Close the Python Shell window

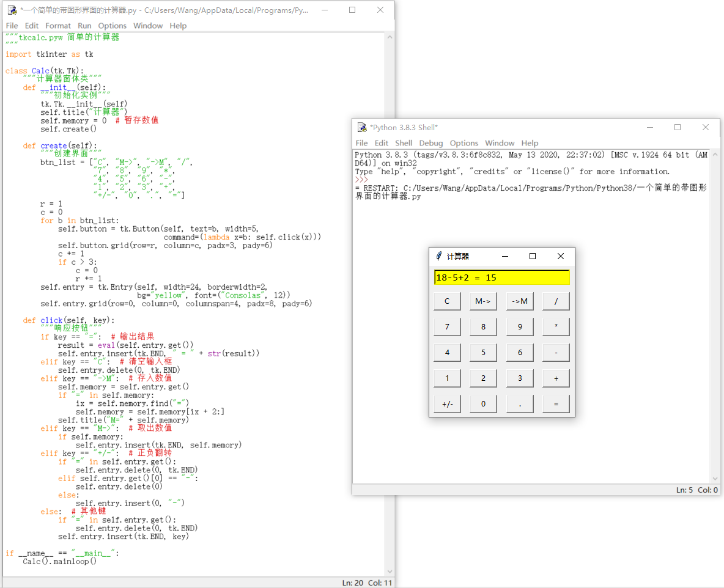click(706, 127)
